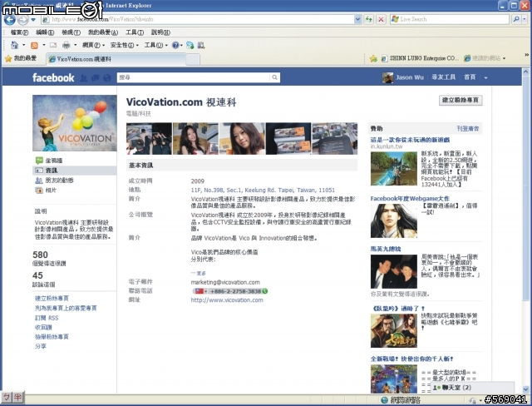Open the address bar dropdown arrow
The image size is (532, 406).
[x=357, y=19]
